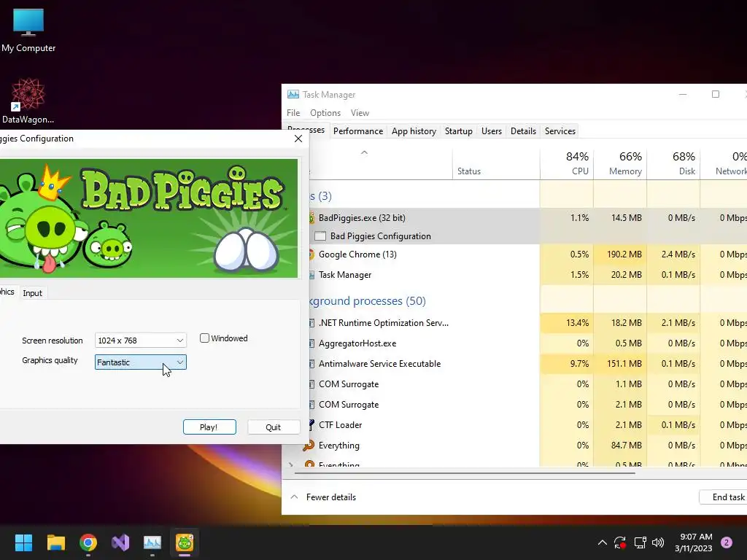The width and height of the screenshot is (747, 560).
Task: Click the Bad Piggies banner image
Action: click(x=149, y=218)
